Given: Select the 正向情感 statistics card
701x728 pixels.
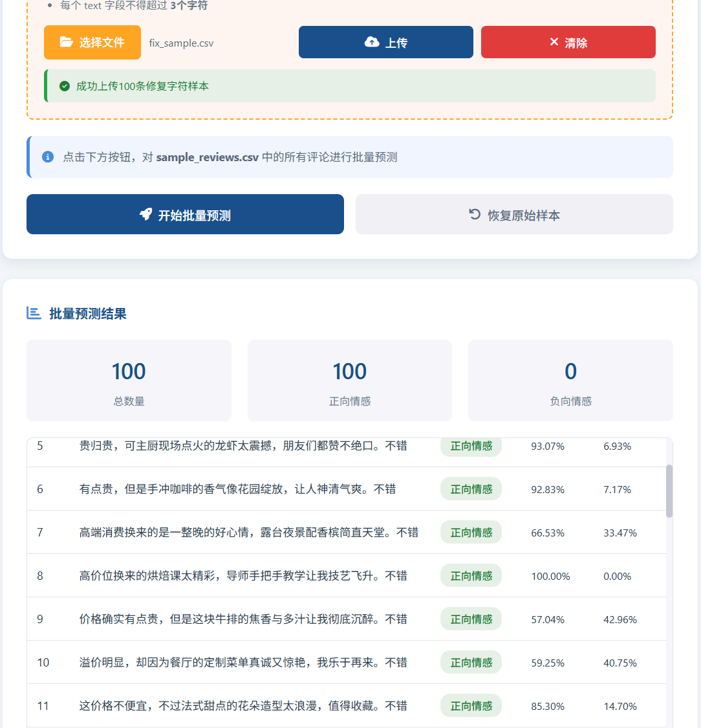Looking at the screenshot, I should click(350, 381).
